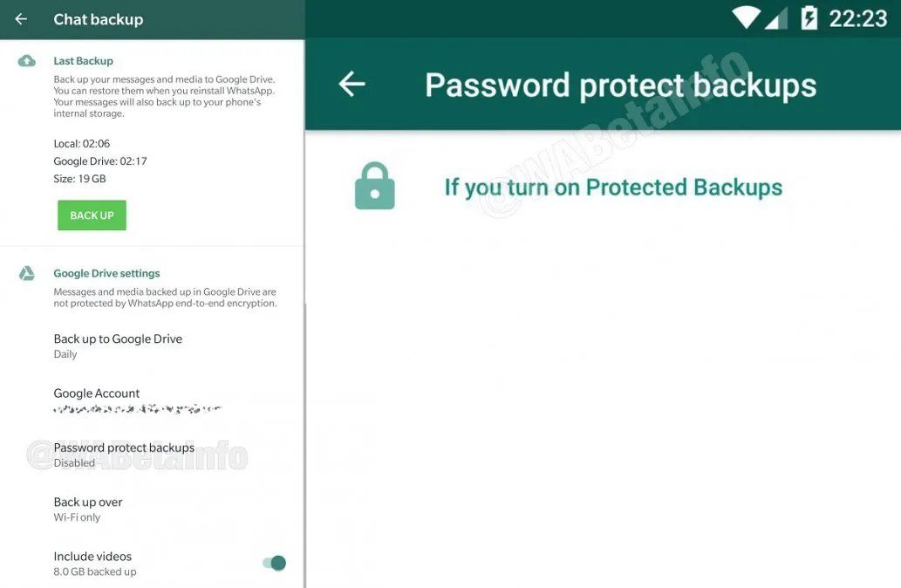Screen dimensions: 901x588
Task: Open the Back up over network options
Action: point(88,509)
